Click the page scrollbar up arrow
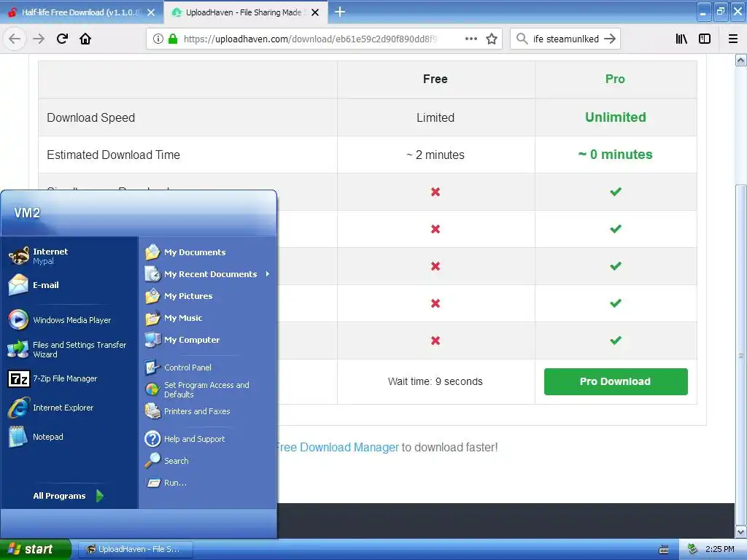Image resolution: width=747 pixels, height=560 pixels. tap(741, 60)
